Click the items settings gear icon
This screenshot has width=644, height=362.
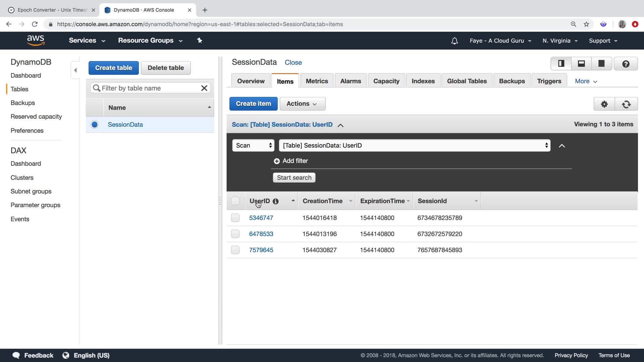(604, 104)
